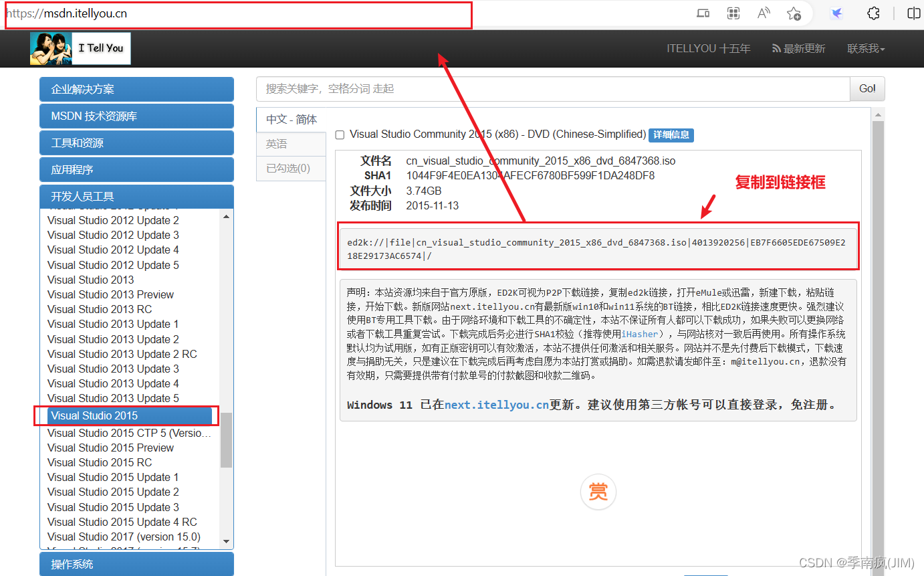Switch to the 英语 tab
This screenshot has width=924, height=576.
click(x=292, y=144)
